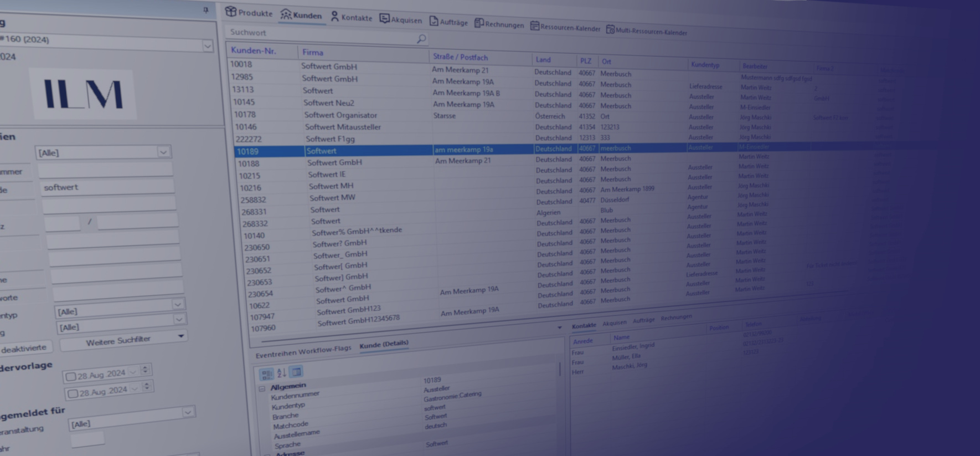Open the Veranstaltung [Alle] dropdown

[x=188, y=412]
